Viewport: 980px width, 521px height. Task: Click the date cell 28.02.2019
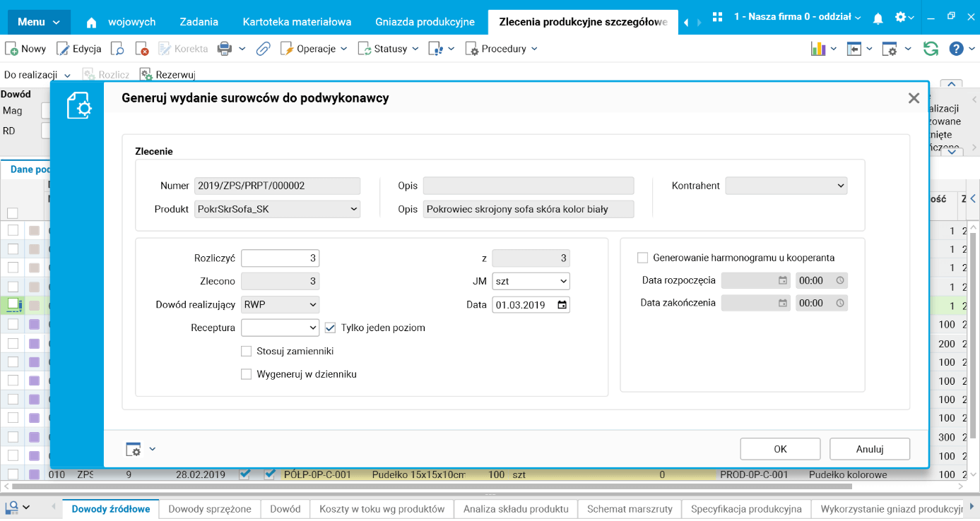point(201,474)
